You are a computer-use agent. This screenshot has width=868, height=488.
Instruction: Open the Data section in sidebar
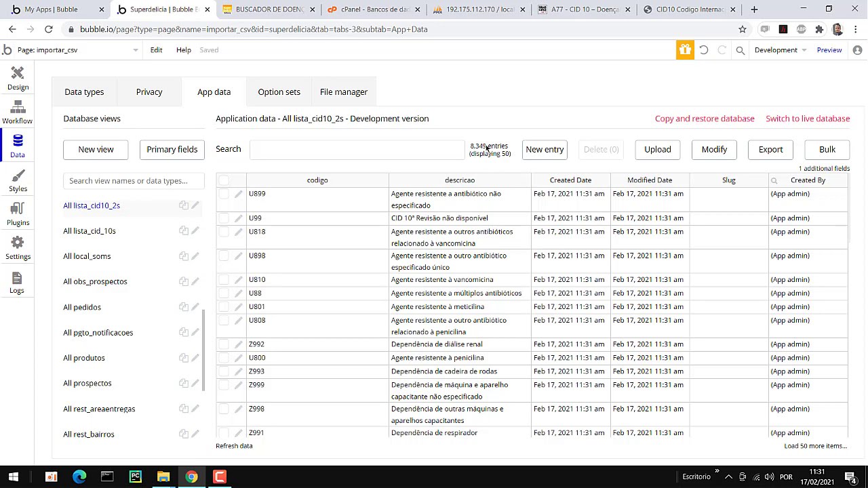pos(18,146)
